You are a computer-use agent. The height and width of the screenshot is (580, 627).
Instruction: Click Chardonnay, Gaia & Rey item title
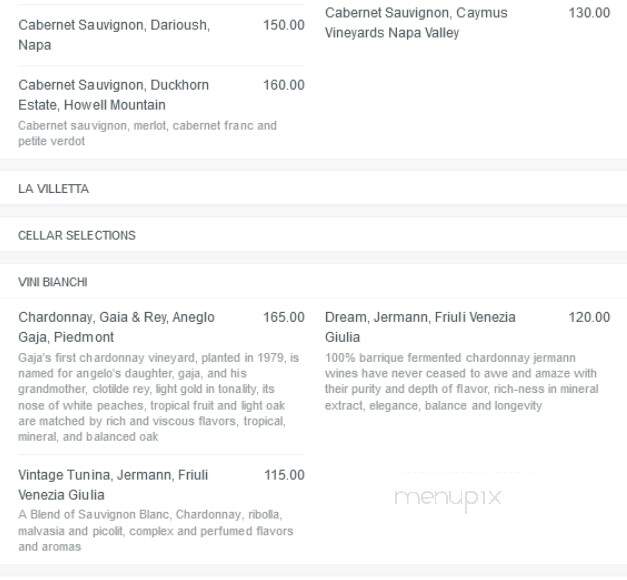click(116, 327)
